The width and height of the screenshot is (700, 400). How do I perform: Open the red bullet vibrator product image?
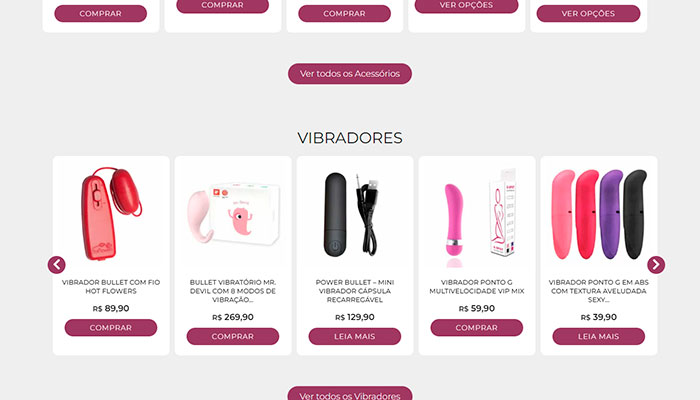[x=111, y=214]
